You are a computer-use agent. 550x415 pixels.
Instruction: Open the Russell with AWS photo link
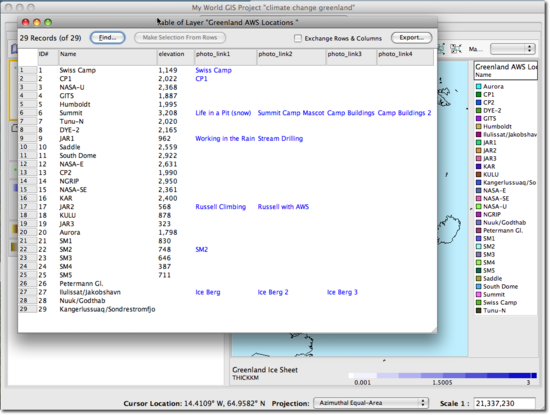pos(283,207)
